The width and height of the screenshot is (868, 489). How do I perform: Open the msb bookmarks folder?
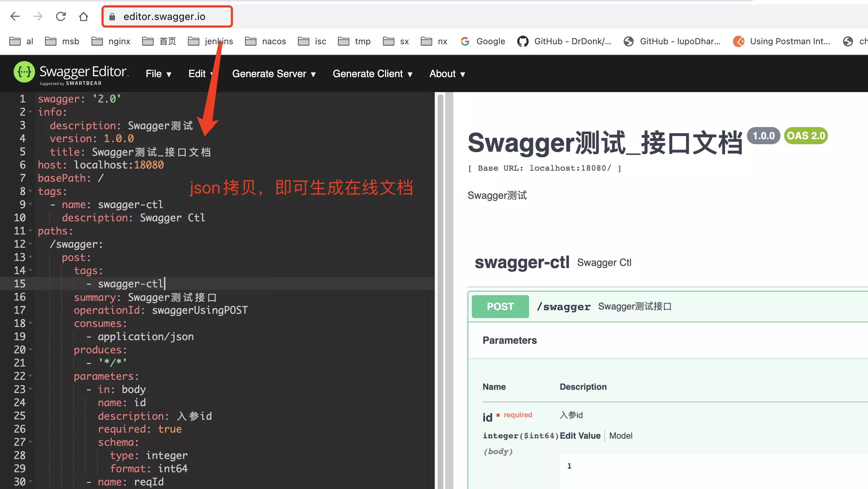click(62, 41)
